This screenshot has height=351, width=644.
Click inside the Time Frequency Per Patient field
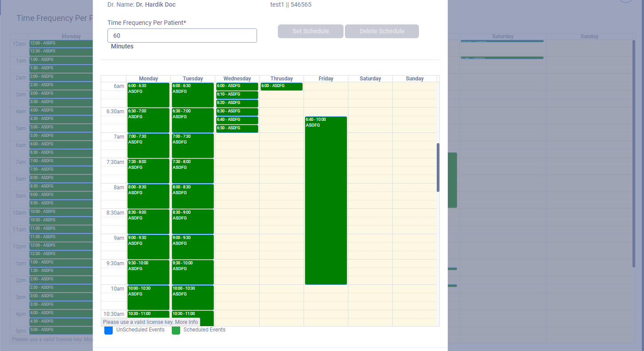(182, 36)
